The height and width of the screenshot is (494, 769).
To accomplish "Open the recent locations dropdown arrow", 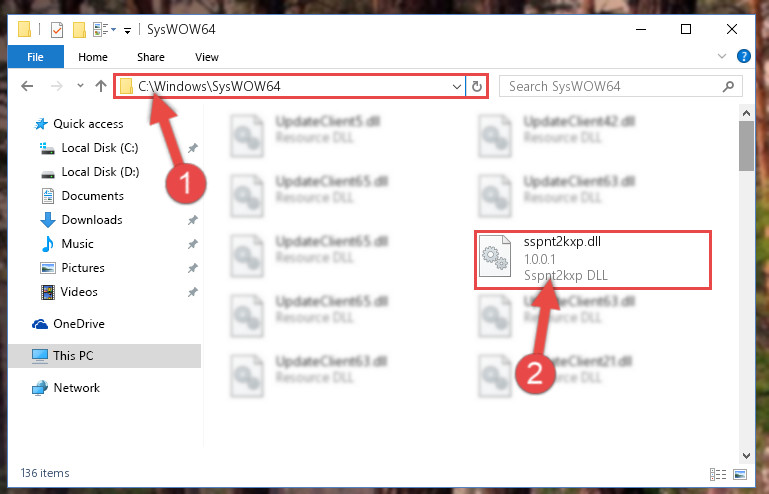I will click(80, 86).
